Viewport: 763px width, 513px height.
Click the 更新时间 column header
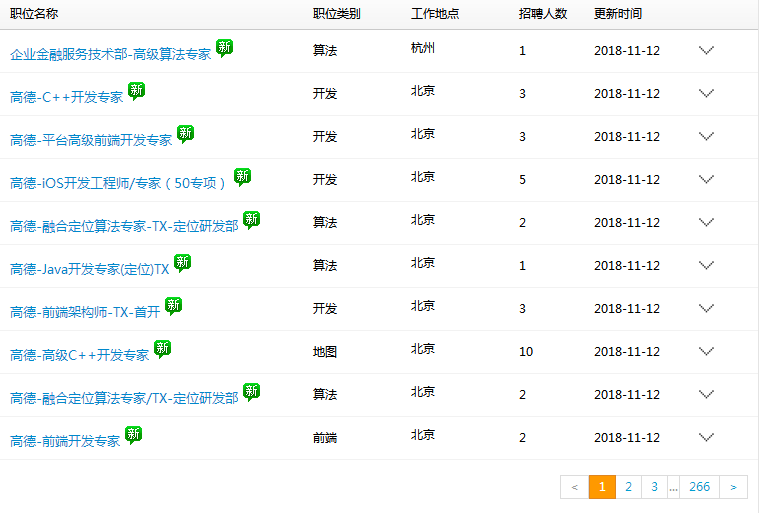coord(618,14)
